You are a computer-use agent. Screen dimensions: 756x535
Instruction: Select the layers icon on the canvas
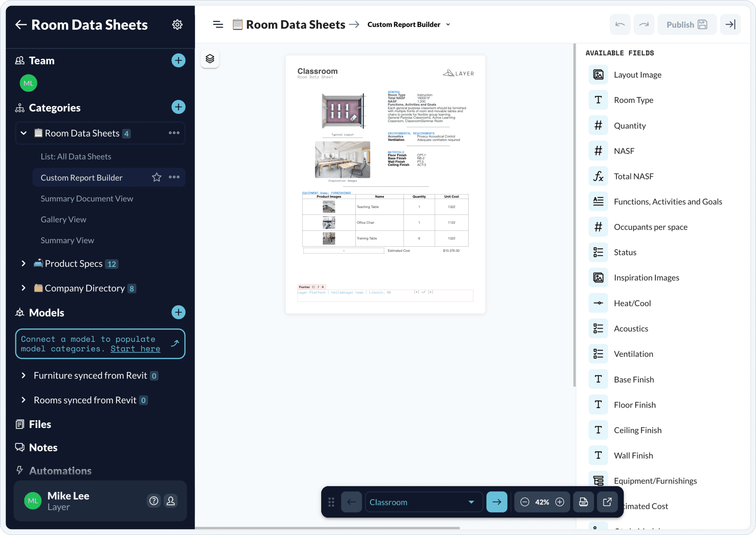point(210,58)
